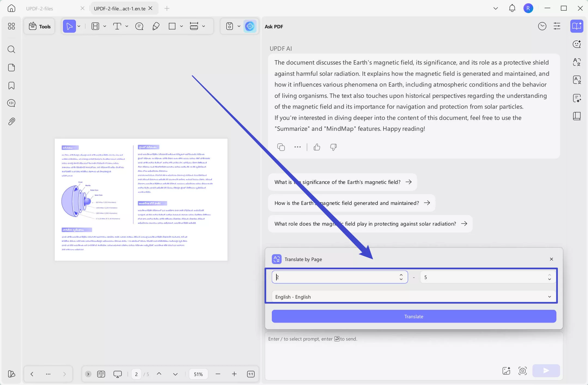The image size is (588, 385).
Task: Open the Tools menu
Action: click(x=39, y=26)
